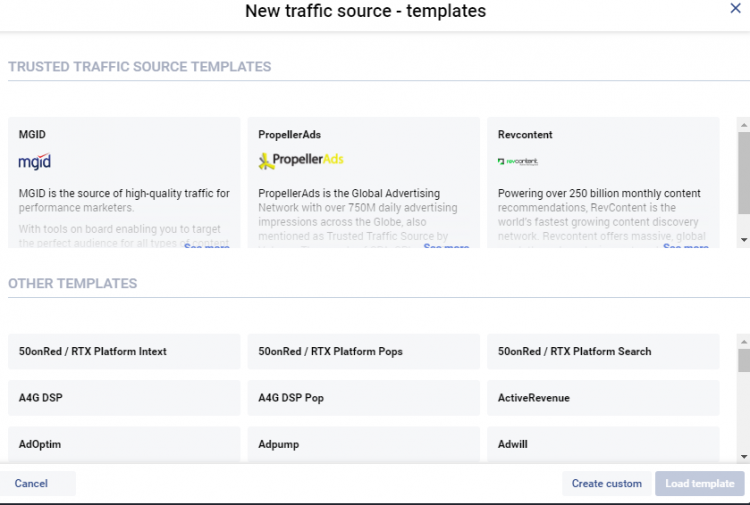Click the Revcontent description paragraph
The width and height of the screenshot is (750, 505).
click(602, 218)
